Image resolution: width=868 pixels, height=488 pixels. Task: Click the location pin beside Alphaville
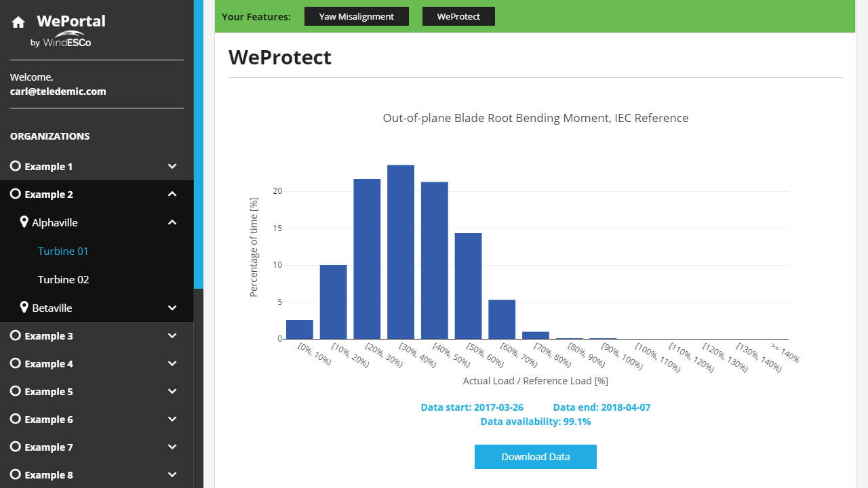[x=24, y=222]
